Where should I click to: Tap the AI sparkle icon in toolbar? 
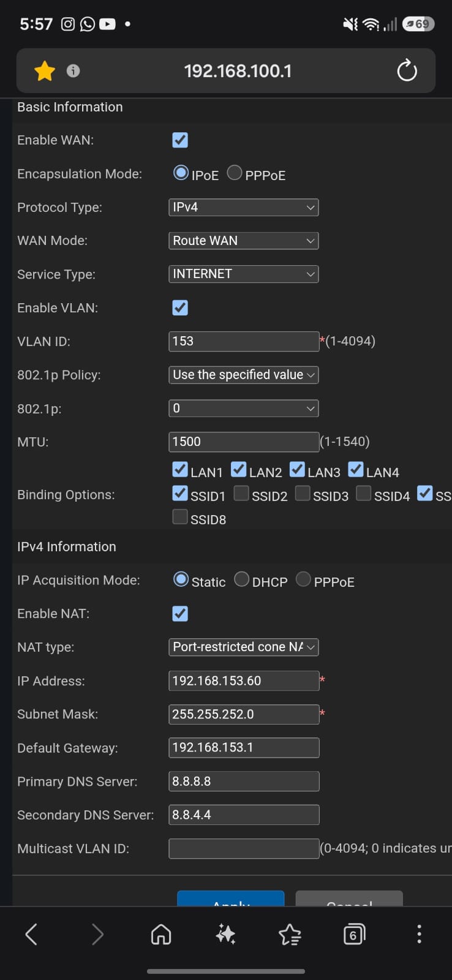pos(225,934)
